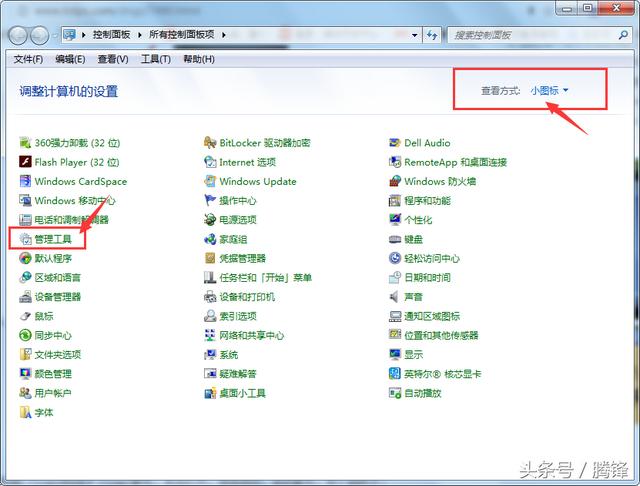Open 显示 link
The height and width of the screenshot is (486, 640).
[413, 355]
